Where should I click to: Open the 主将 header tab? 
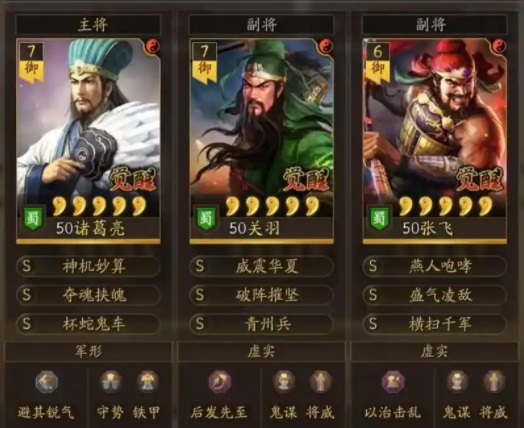point(89,25)
